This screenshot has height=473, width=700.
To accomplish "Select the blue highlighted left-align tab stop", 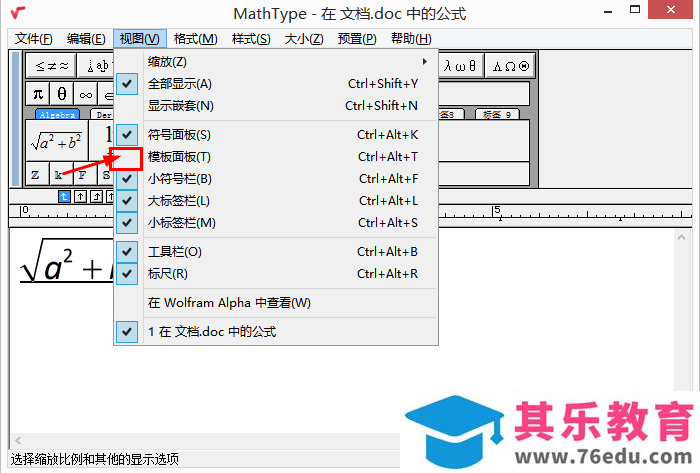I will 64,196.
